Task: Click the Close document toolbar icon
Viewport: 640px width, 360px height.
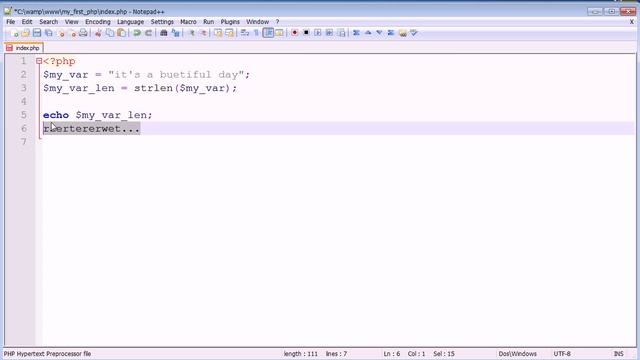Action: coord(61,33)
